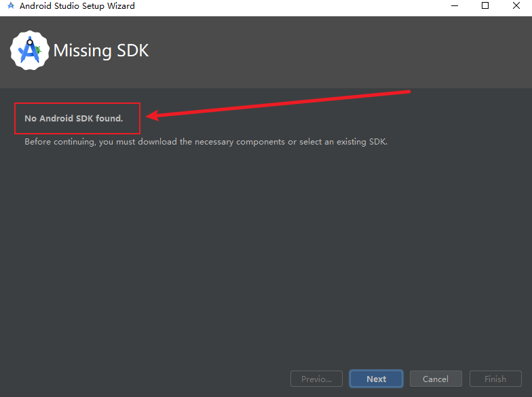The width and height of the screenshot is (532, 397).
Task: Click the tail end of the red arrow
Action: 409,91
